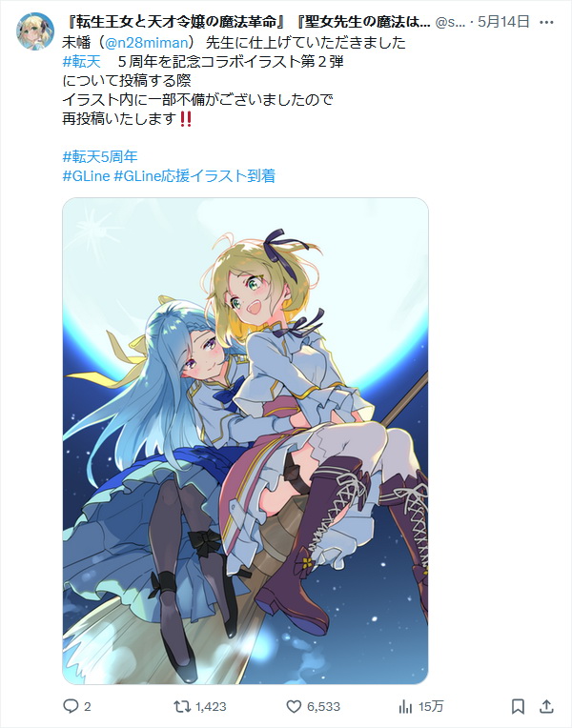Open the #GLine応援イラスト到着 hashtag
Screen dimensions: 572x728
194,176
